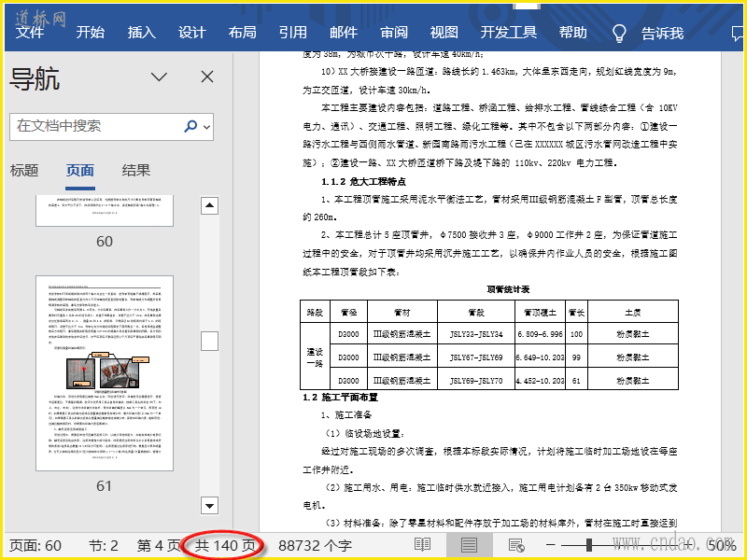The width and height of the screenshot is (747, 560).
Task: Switch to Read Mode view icon
Action: click(x=423, y=545)
